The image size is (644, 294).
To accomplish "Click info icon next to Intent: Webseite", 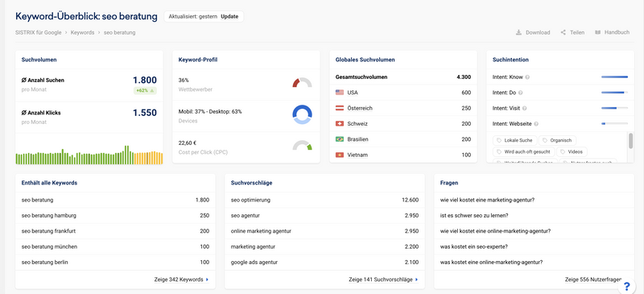I will pos(536,124).
